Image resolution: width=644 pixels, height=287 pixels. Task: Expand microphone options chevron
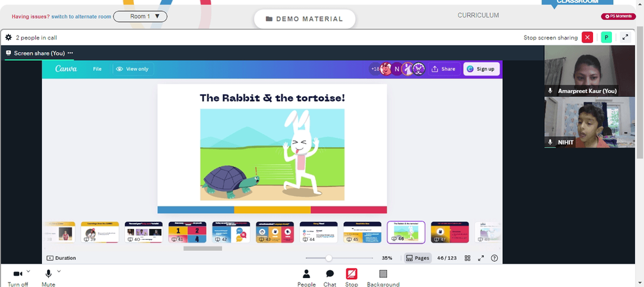59,271
